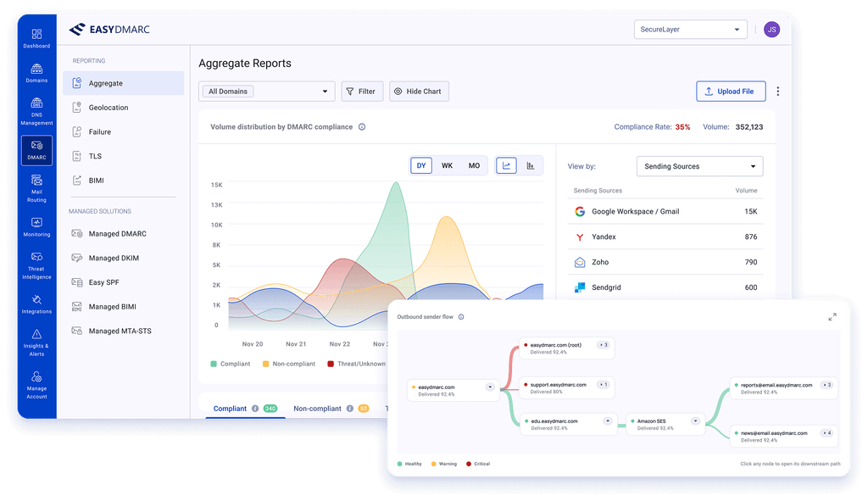
Task: Open the Dashboard sidebar icon
Action: coord(36,37)
